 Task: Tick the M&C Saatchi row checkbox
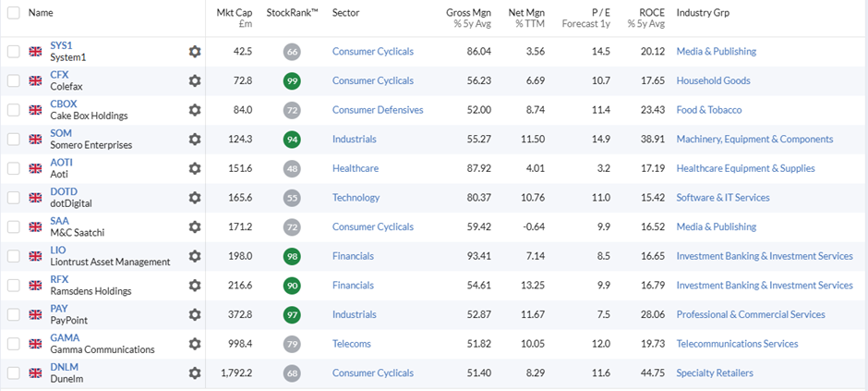coord(13,227)
